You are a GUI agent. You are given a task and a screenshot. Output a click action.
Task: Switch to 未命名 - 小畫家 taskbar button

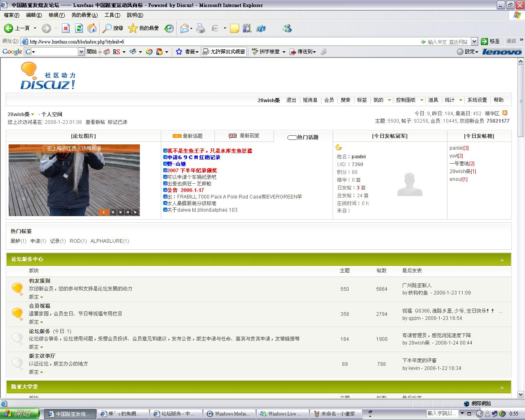337,414
